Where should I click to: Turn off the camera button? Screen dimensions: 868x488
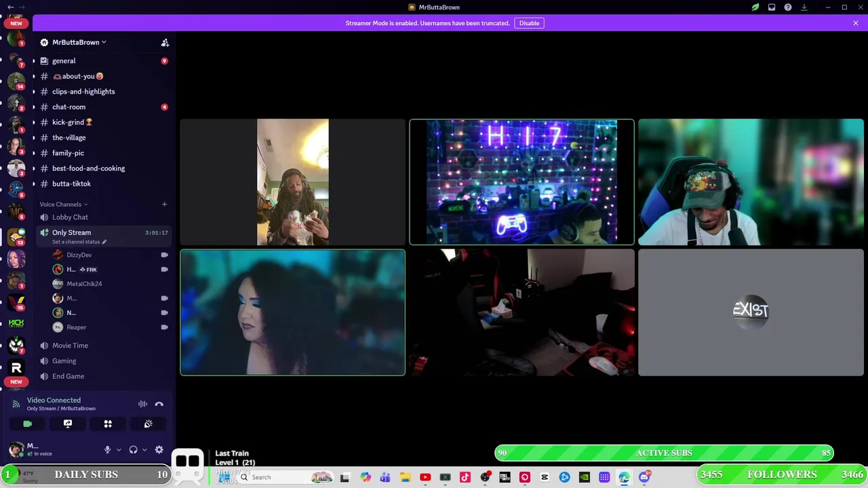[x=27, y=424]
